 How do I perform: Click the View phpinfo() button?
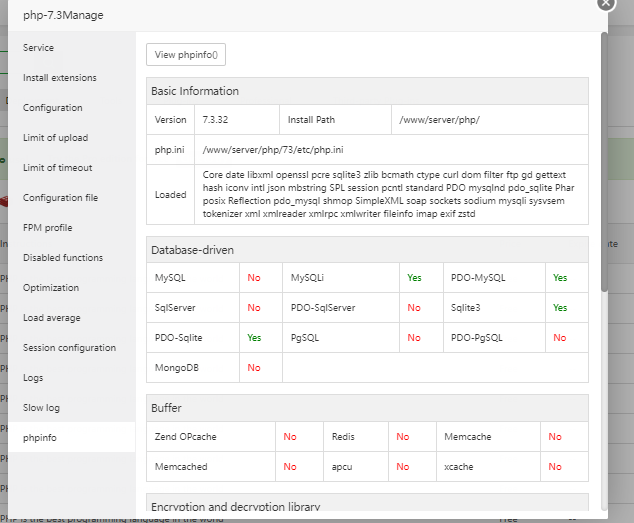[186, 55]
